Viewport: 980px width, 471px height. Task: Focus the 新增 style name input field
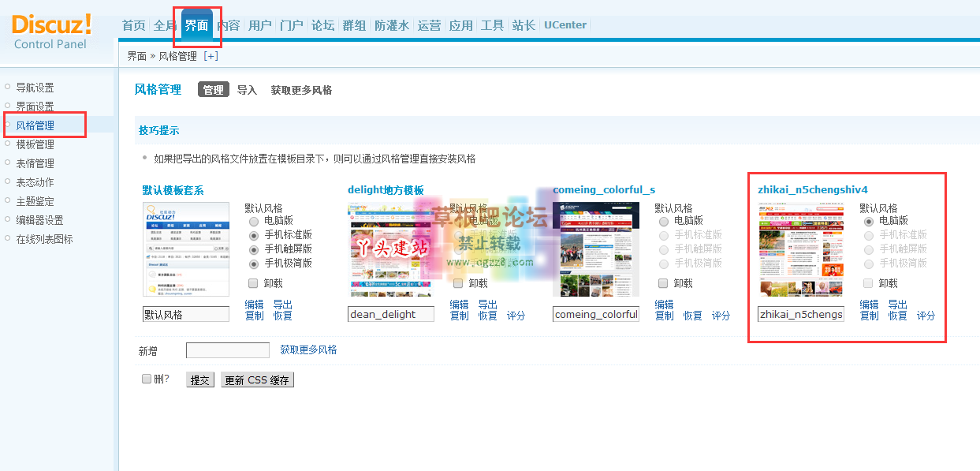tap(228, 350)
